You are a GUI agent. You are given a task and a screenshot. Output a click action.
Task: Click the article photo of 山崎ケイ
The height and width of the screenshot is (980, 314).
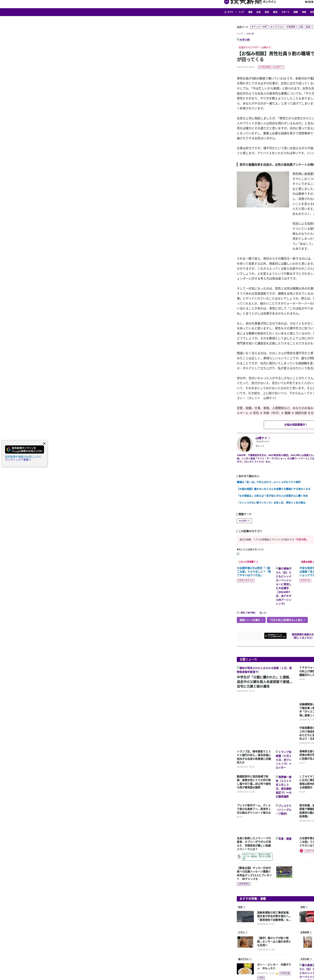point(263,189)
